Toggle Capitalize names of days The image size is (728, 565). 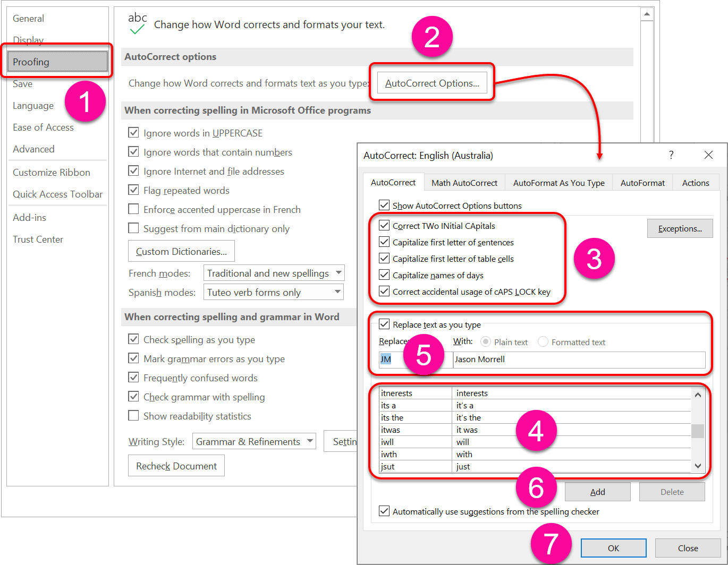pos(384,275)
